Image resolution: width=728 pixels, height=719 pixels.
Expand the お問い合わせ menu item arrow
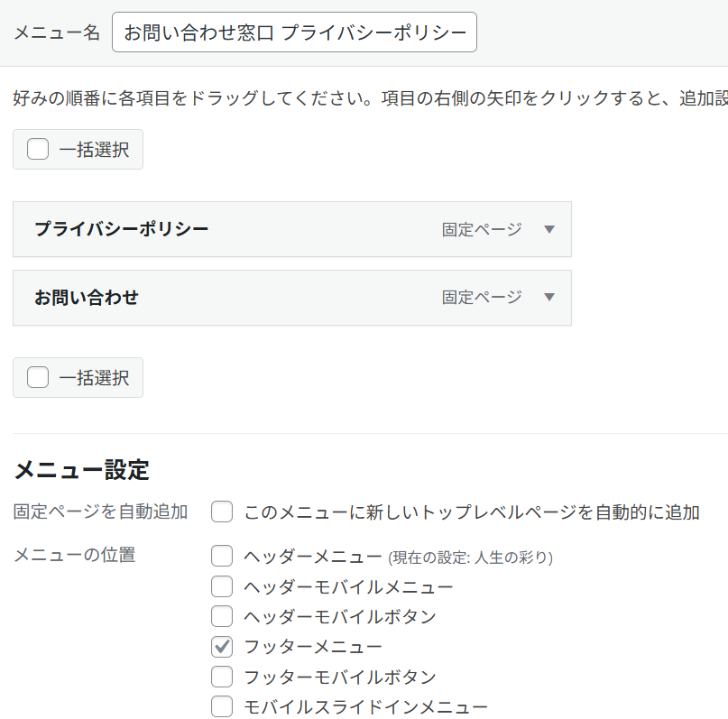[x=549, y=298]
